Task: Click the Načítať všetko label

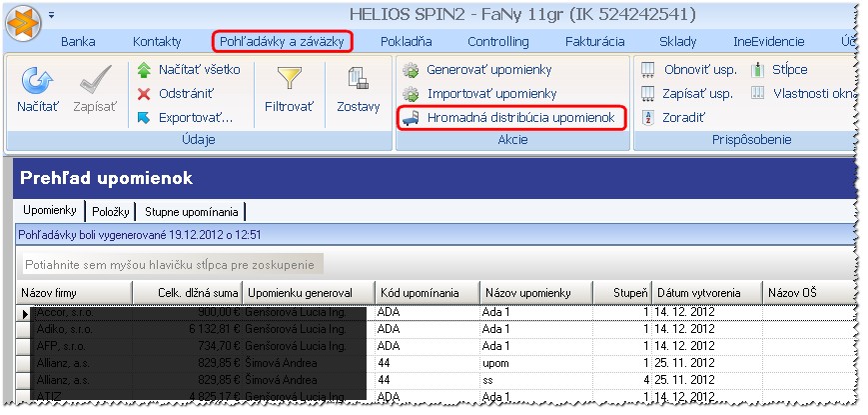Action: point(200,70)
